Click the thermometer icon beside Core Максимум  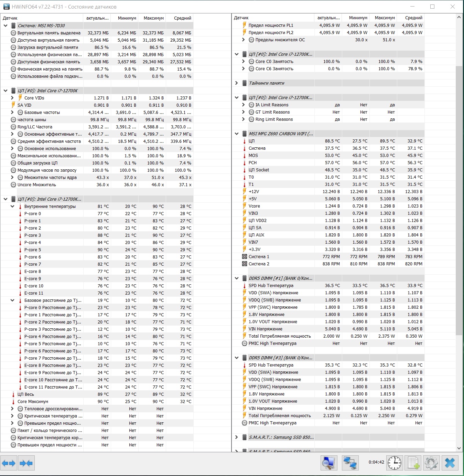[x=13, y=401]
